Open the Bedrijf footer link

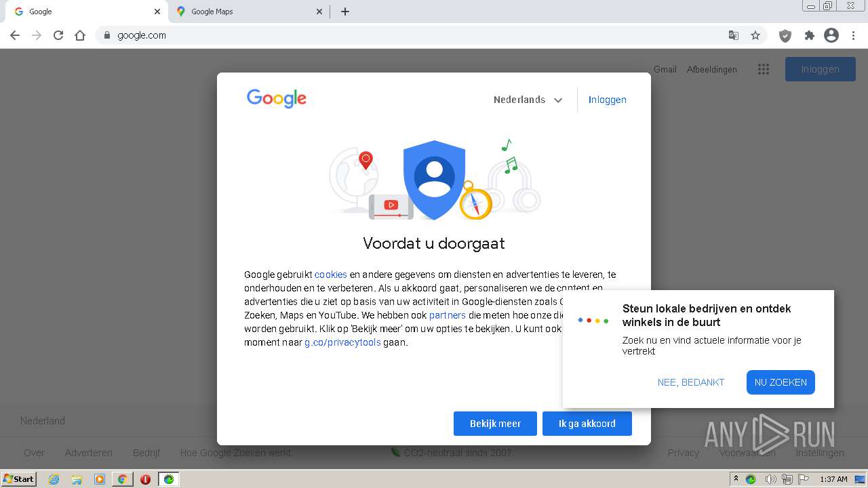(146, 453)
